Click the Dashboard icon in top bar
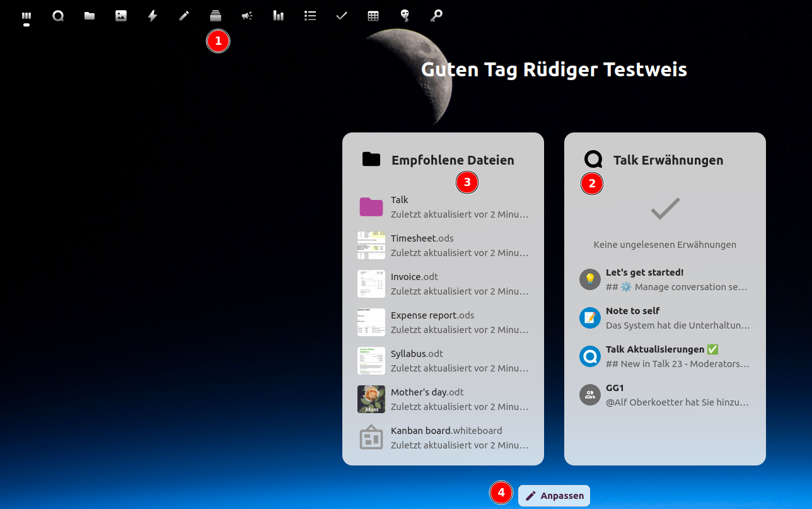The width and height of the screenshot is (812, 509). click(26, 16)
